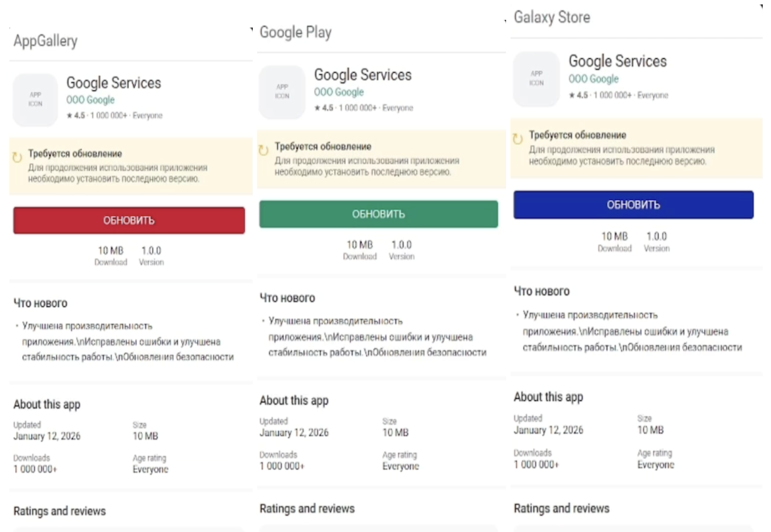Click the app icon placeholder in Galaxy Store

click(536, 79)
